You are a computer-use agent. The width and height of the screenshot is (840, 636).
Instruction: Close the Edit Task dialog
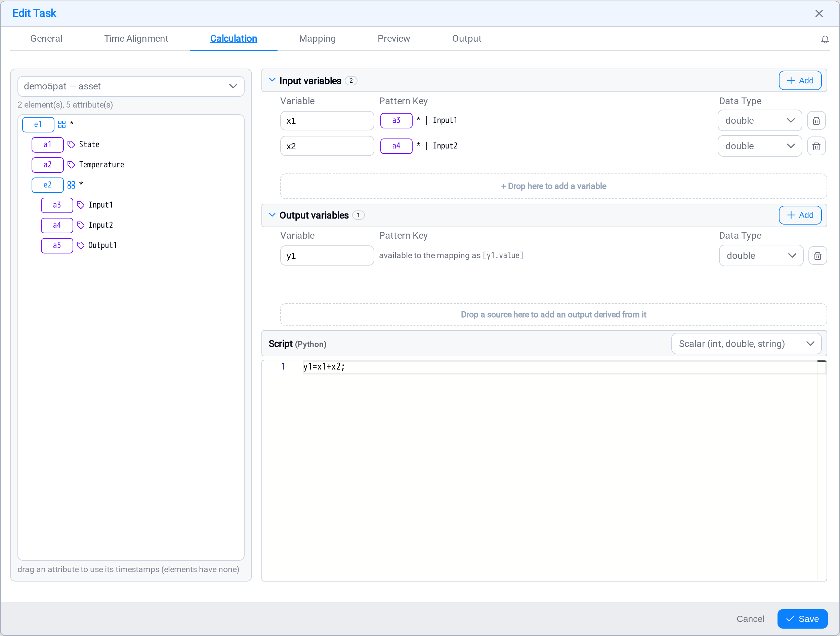pos(819,14)
